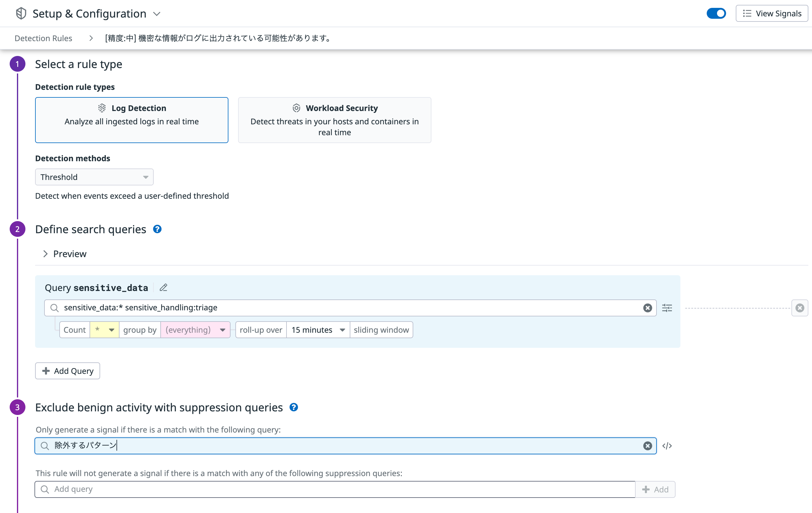Clear the suppression query input text
This screenshot has height=513, width=812.
coord(647,446)
